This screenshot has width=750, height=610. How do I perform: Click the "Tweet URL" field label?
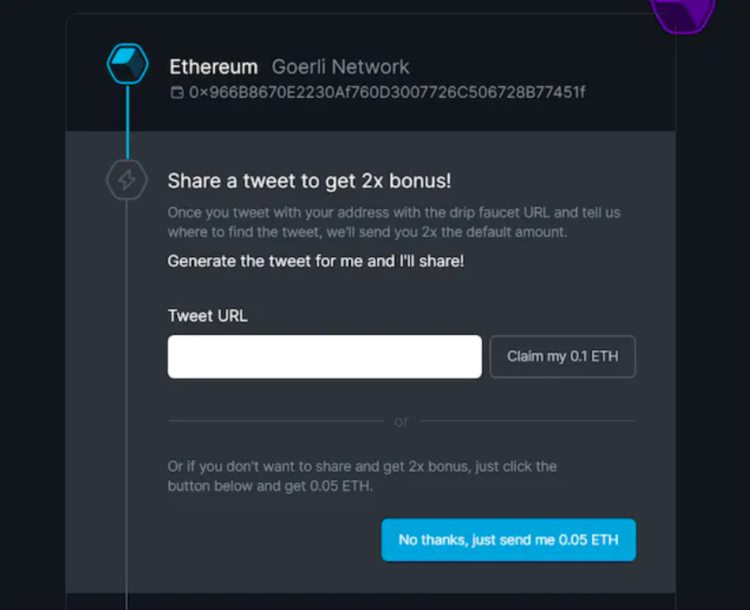point(207,315)
